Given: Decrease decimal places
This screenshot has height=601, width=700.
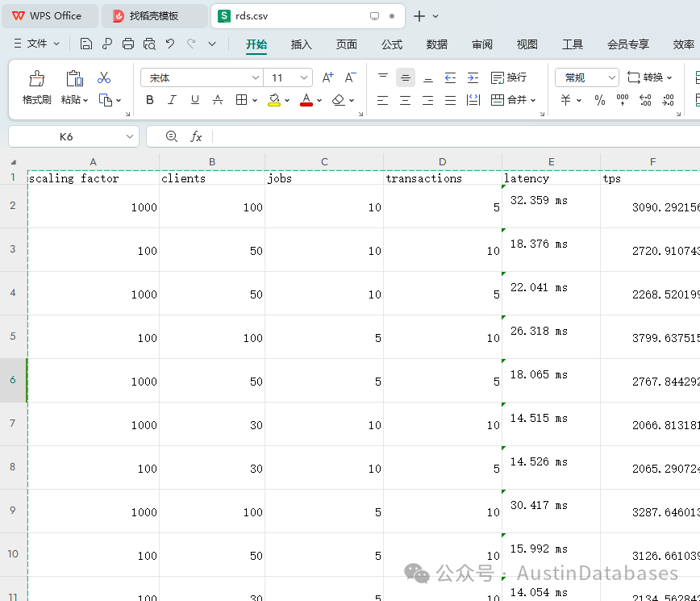Looking at the screenshot, I should tap(668, 100).
